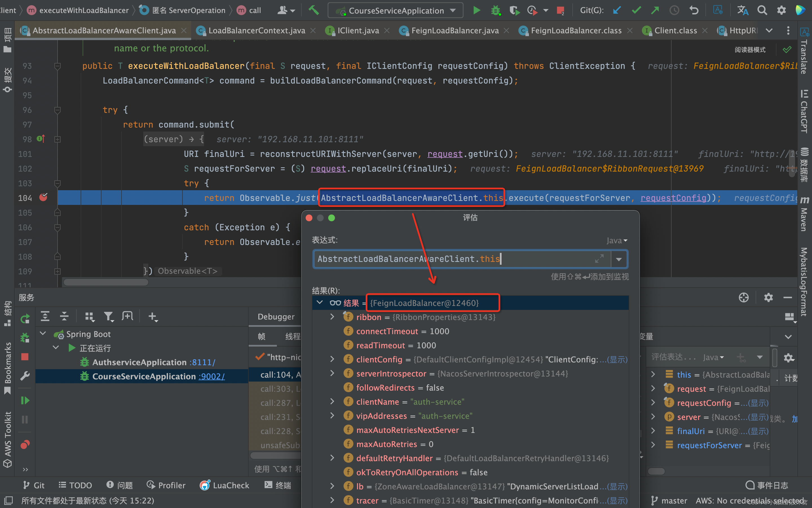Switch to LoadBalancerContext.java tab
812x508 pixels.
pyautogui.click(x=257, y=30)
